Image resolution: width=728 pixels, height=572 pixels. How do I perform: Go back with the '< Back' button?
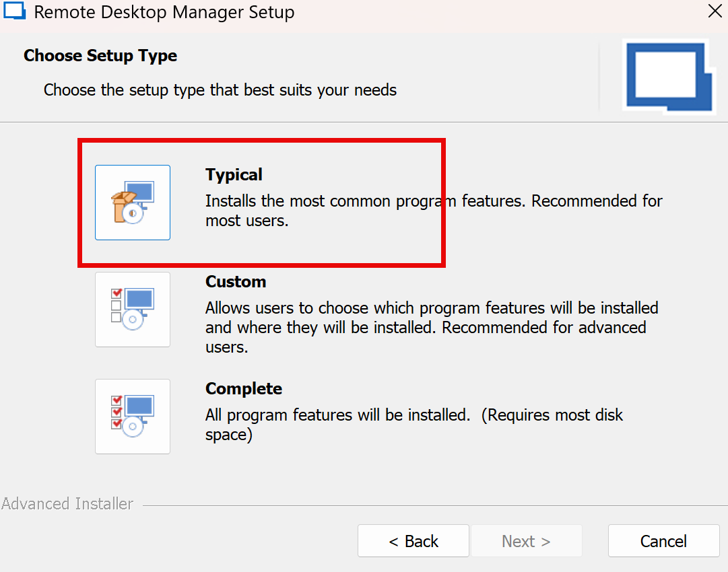(x=413, y=541)
